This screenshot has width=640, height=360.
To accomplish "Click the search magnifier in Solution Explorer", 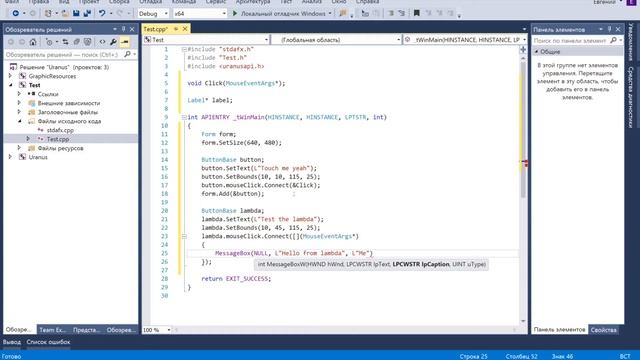I will (x=127, y=54).
